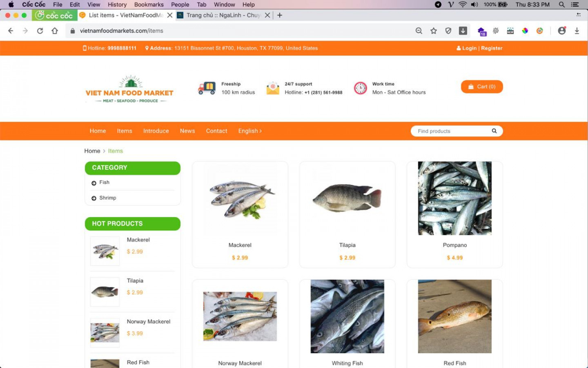
Task: Click Home in the breadcrumb
Action: (x=92, y=151)
